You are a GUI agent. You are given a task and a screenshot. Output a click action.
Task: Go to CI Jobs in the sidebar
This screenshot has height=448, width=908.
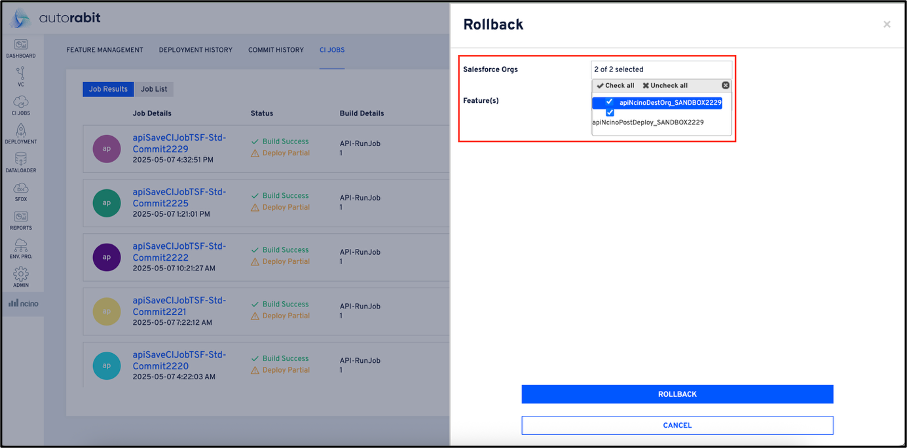point(20,105)
